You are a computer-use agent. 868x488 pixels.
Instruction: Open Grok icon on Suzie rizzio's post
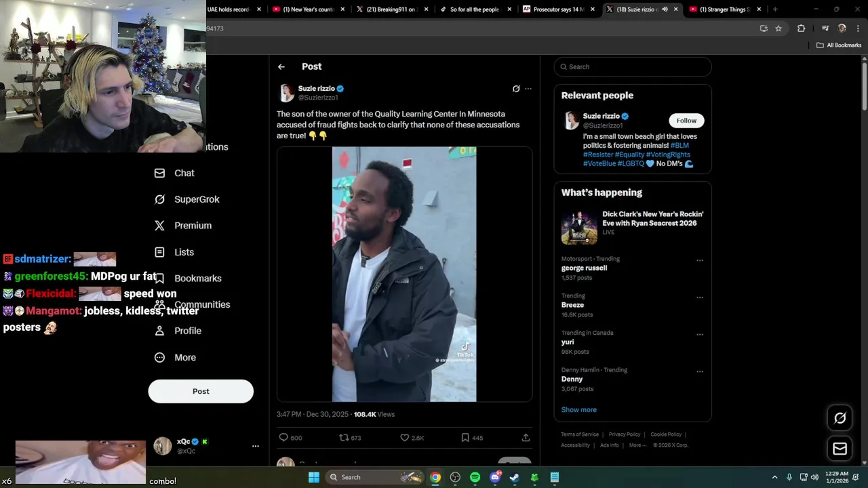[x=516, y=89]
